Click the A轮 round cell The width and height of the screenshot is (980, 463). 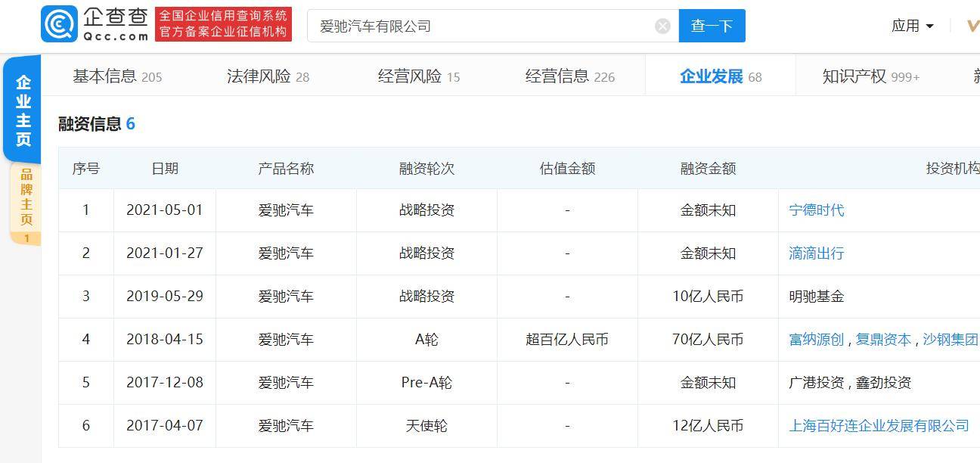pos(426,340)
